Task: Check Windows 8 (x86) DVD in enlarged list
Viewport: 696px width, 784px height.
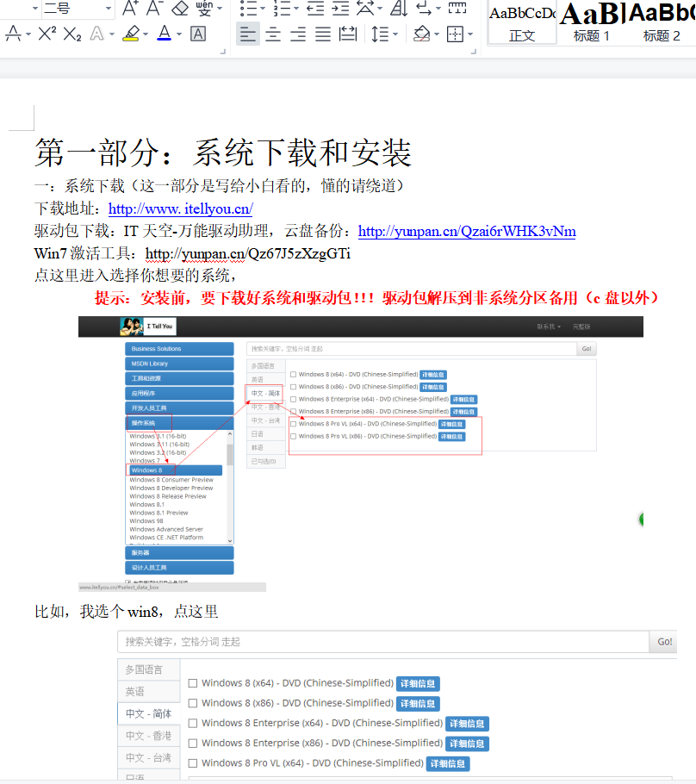Action: click(x=192, y=703)
